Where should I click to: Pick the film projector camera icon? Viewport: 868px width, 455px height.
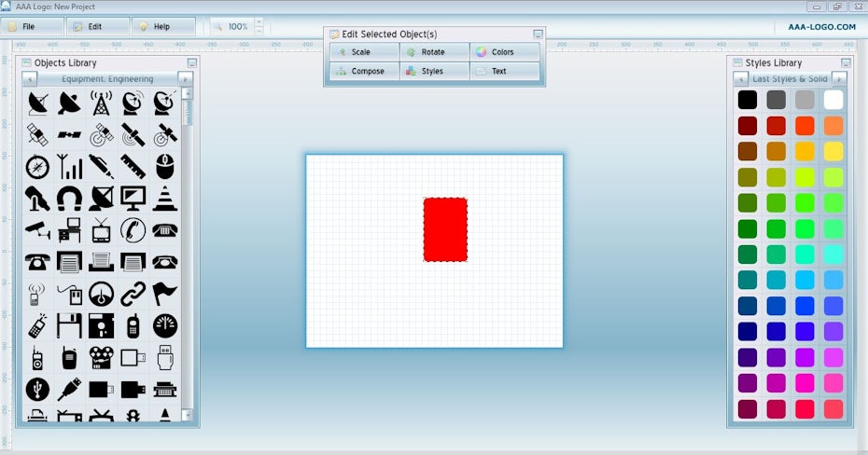click(101, 357)
